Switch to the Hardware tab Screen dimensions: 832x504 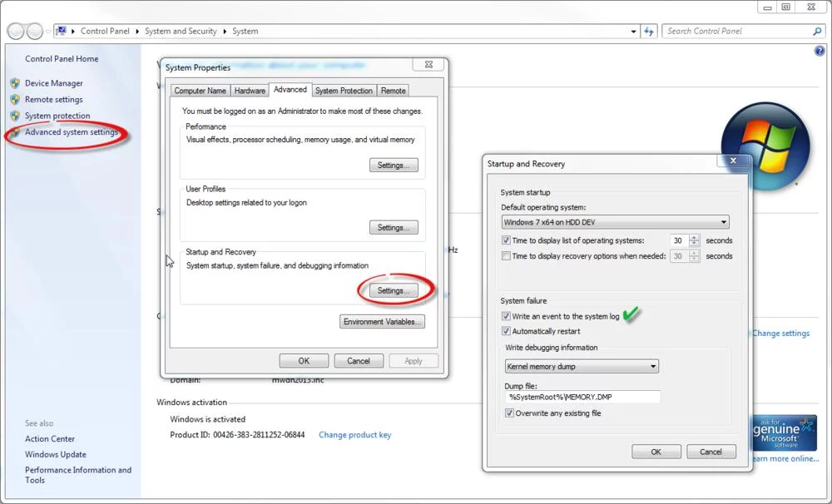click(x=250, y=91)
